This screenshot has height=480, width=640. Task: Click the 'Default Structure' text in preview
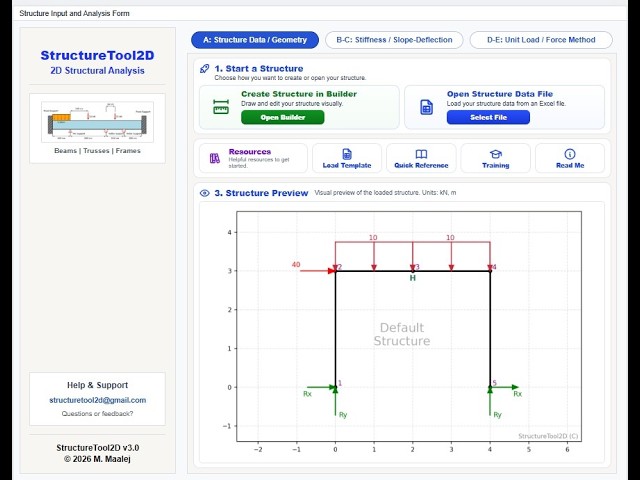(x=402, y=334)
